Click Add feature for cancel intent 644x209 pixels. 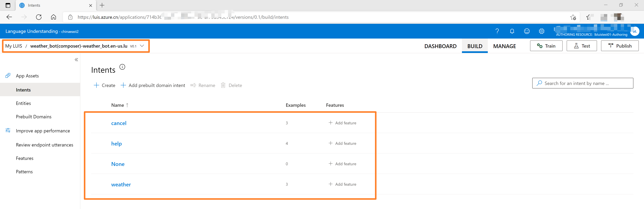coord(342,123)
